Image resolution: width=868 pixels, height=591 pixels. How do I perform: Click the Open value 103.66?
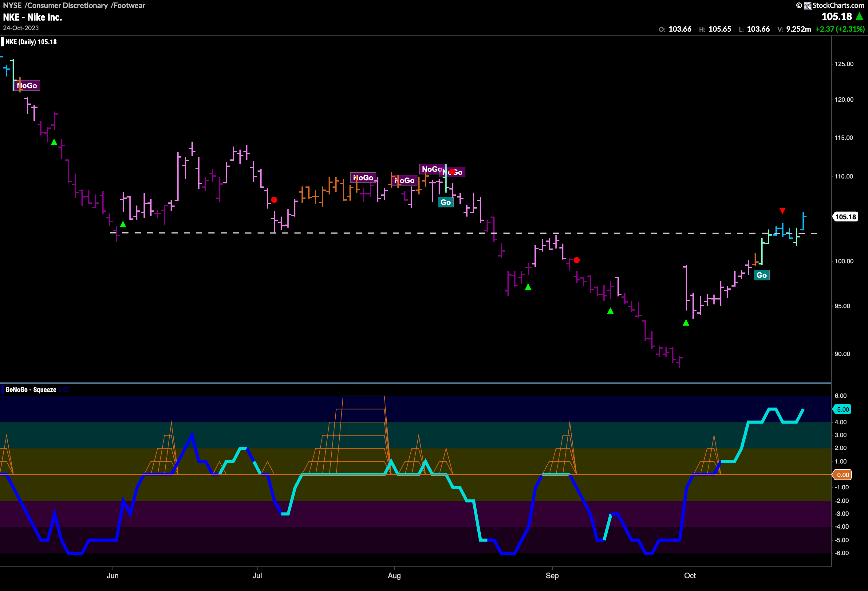pos(680,29)
